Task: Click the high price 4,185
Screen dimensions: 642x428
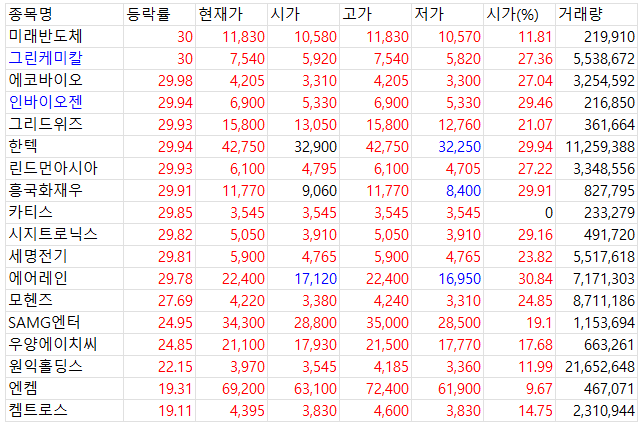Action: tap(391, 367)
